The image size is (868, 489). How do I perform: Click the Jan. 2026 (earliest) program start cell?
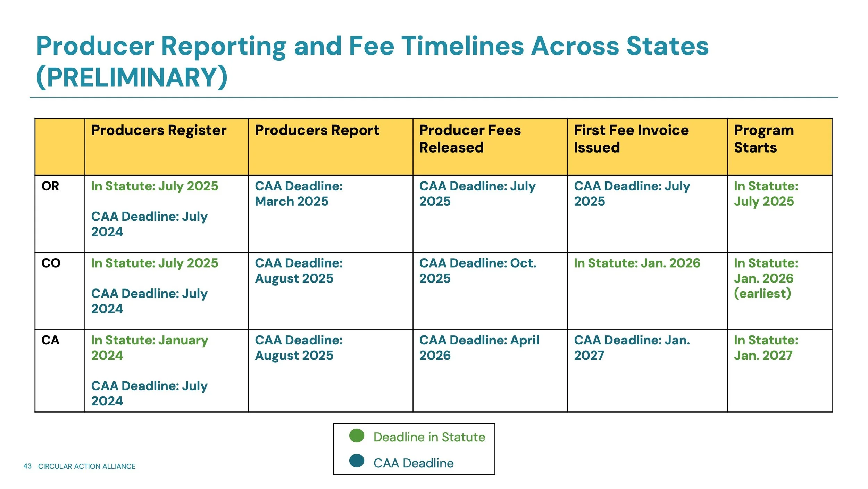766,278
